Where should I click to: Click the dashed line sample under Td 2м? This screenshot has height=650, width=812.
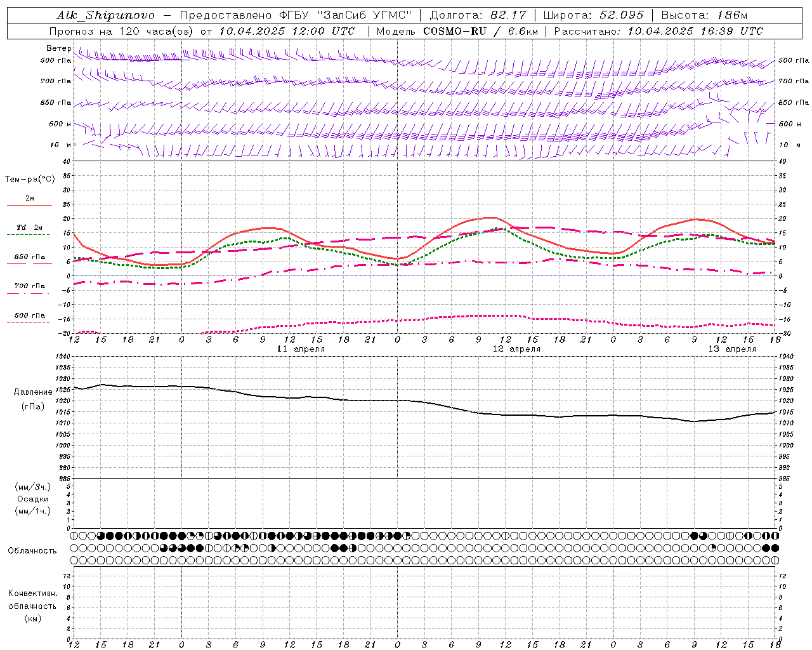point(29,235)
